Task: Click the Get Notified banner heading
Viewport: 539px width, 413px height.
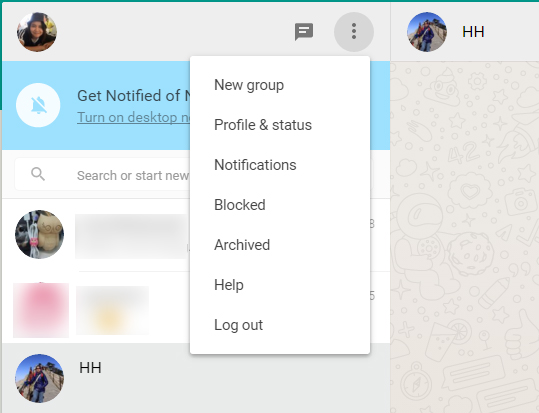Action: 133,96
